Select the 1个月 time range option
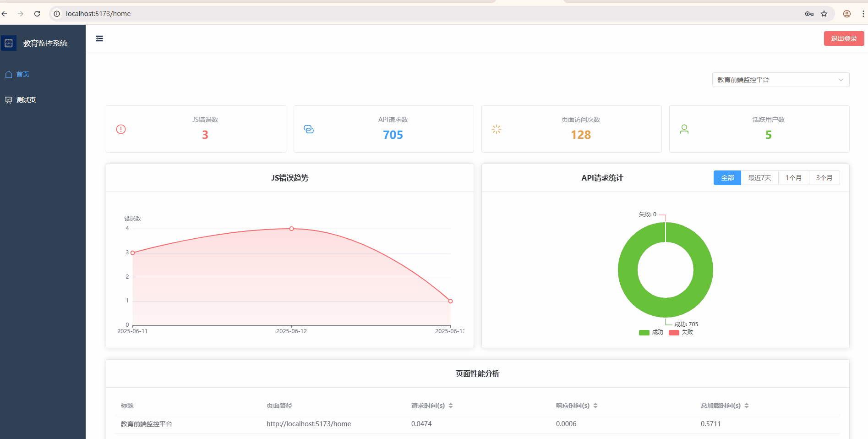868x439 pixels. 793,178
